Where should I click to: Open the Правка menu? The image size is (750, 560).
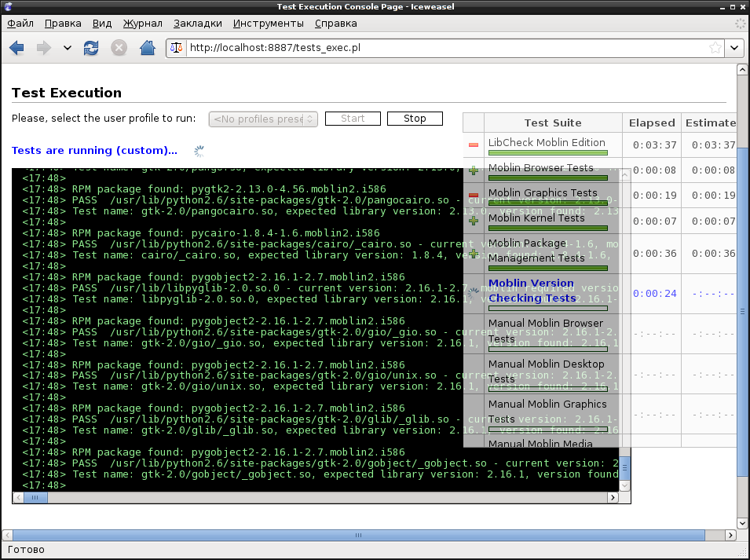click(63, 24)
